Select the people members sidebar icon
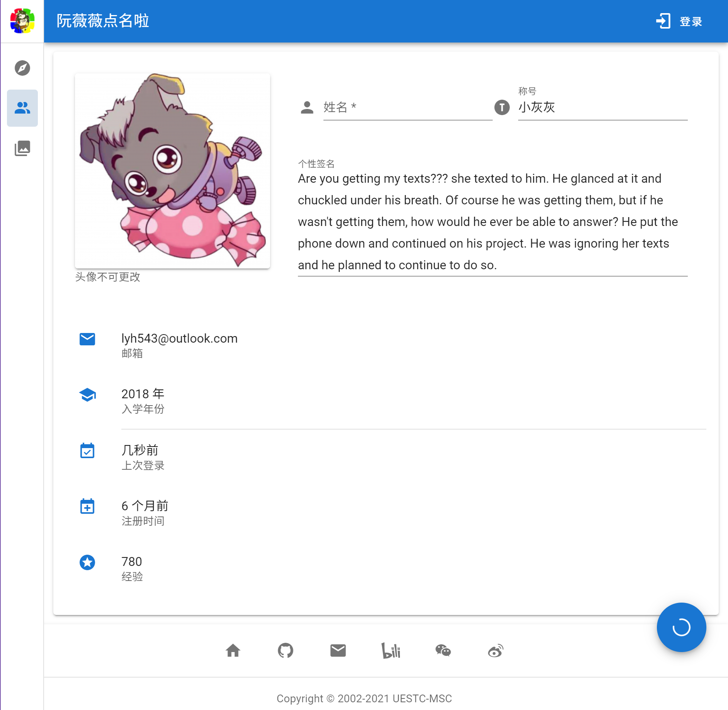The image size is (728, 710). [22, 108]
